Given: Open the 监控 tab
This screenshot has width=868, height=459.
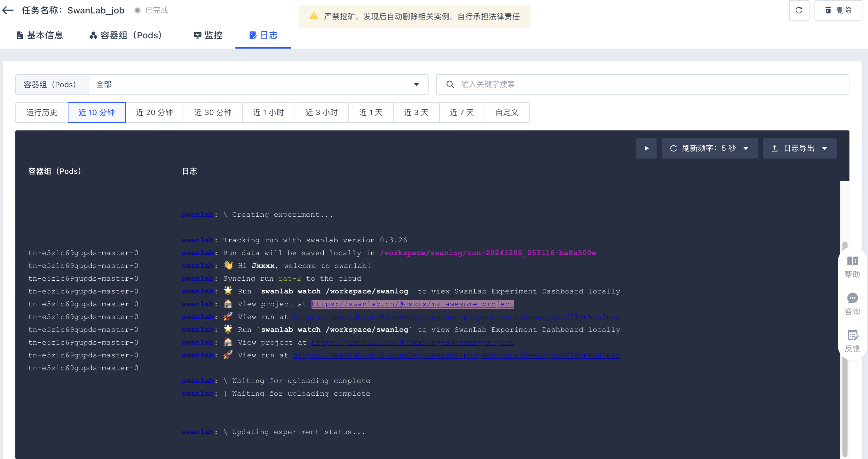Looking at the screenshot, I should tap(208, 35).
